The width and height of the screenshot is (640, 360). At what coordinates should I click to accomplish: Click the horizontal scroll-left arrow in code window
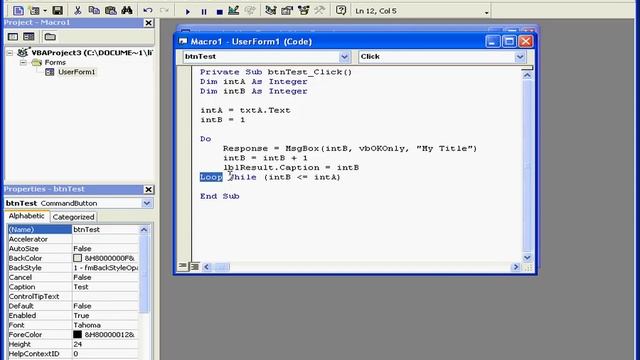207,267
